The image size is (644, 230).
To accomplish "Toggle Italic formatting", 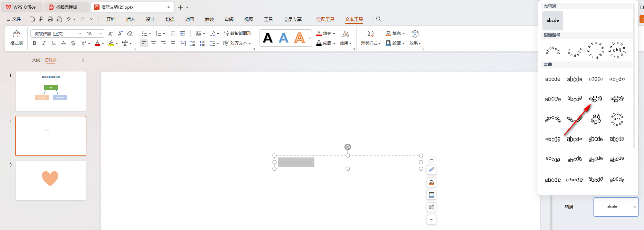I will (x=44, y=43).
